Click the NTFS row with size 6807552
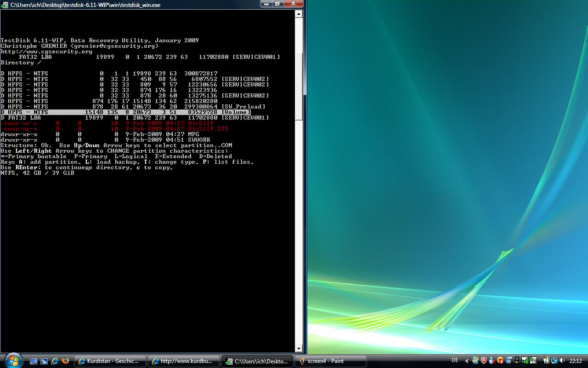Viewport: 588px width, 368px height. (x=135, y=79)
